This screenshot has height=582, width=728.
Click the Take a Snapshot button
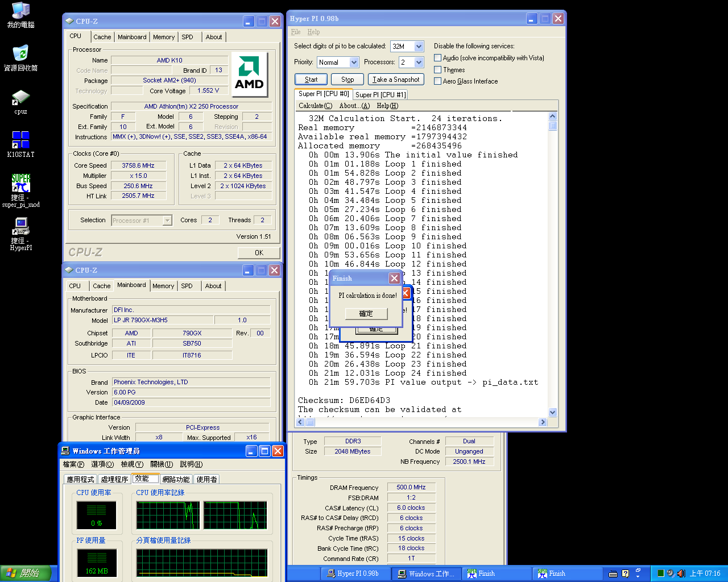396,80
